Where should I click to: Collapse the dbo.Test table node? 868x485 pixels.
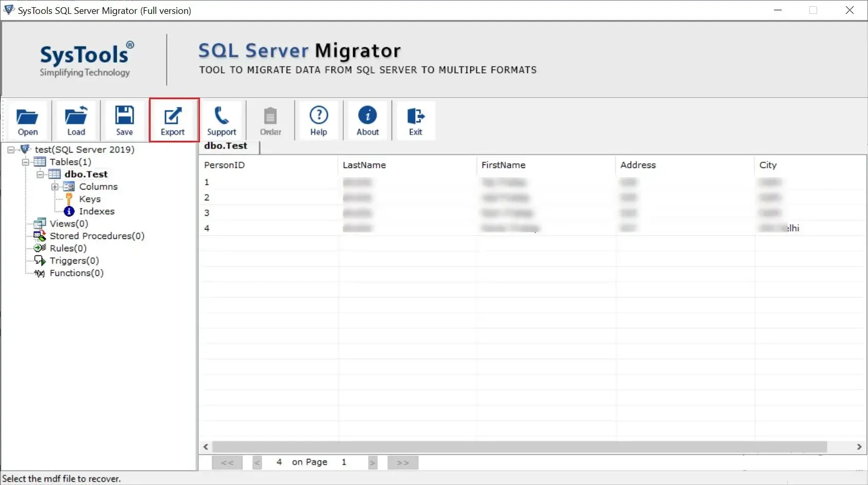[40, 175]
